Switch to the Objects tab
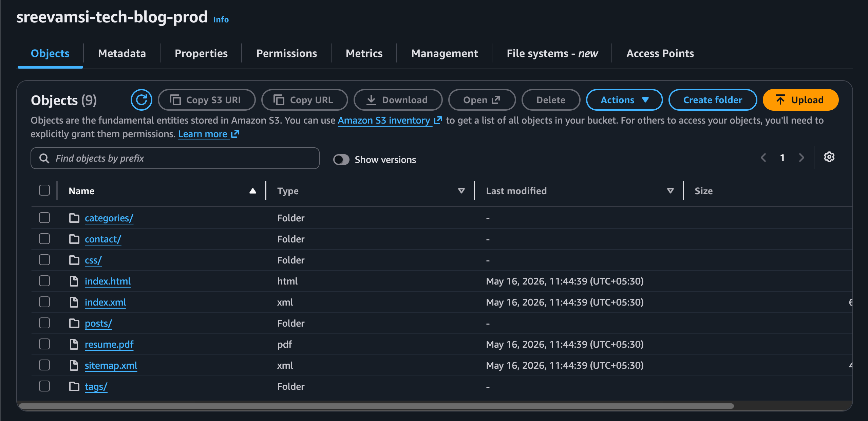The image size is (868, 421). [x=50, y=53]
